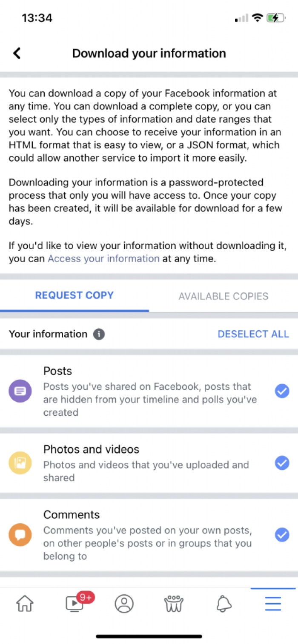Click the purple Posts category icon
The height and width of the screenshot is (644, 298).
[20, 391]
